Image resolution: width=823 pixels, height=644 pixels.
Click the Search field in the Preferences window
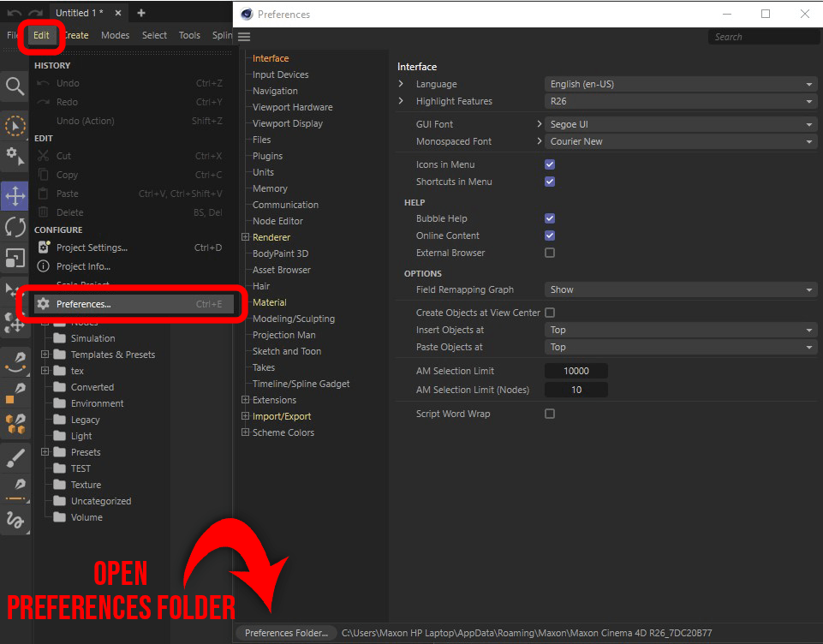(763, 37)
